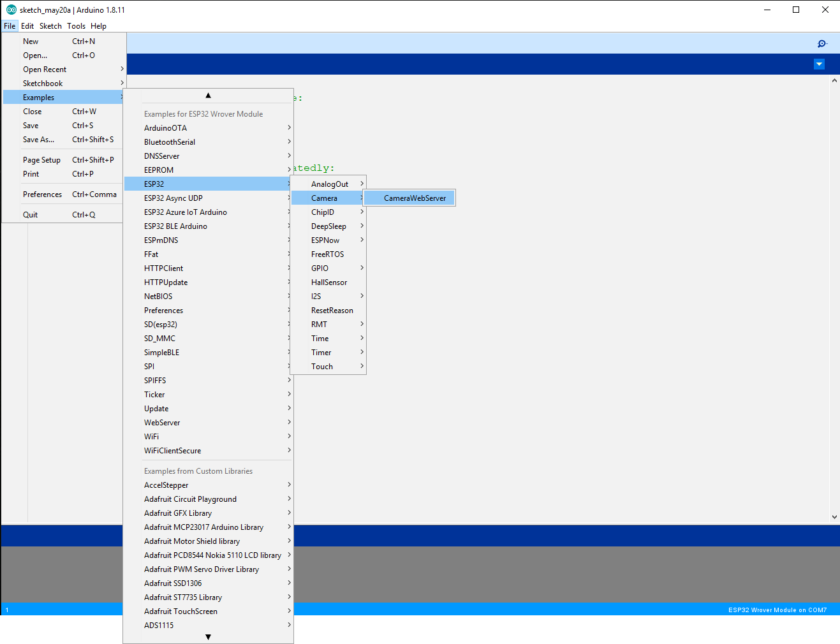
Task: Open ESPNow submenu under ESP32
Action: coord(328,240)
